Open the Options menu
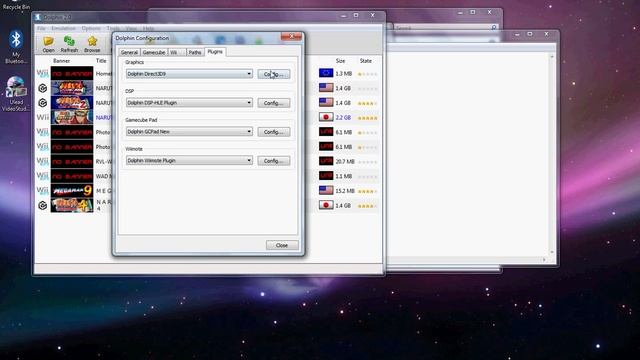This screenshot has height=360, width=640. click(91, 29)
